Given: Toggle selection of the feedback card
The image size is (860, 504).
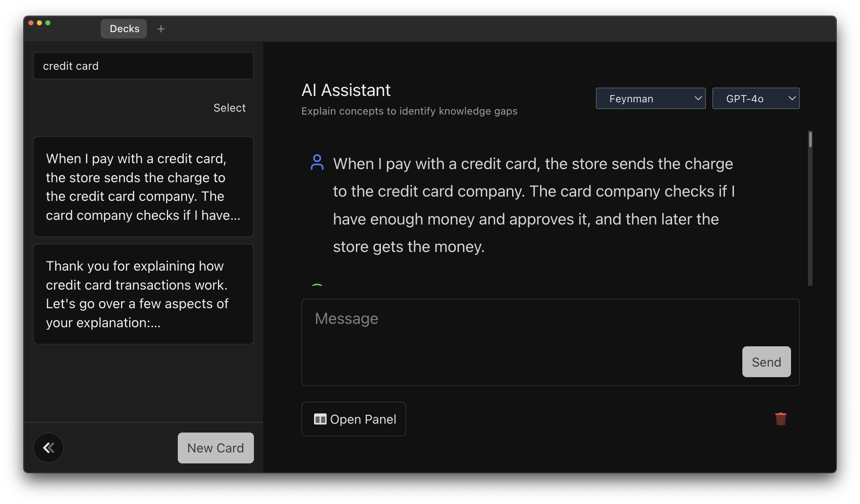Looking at the screenshot, I should 143,294.
